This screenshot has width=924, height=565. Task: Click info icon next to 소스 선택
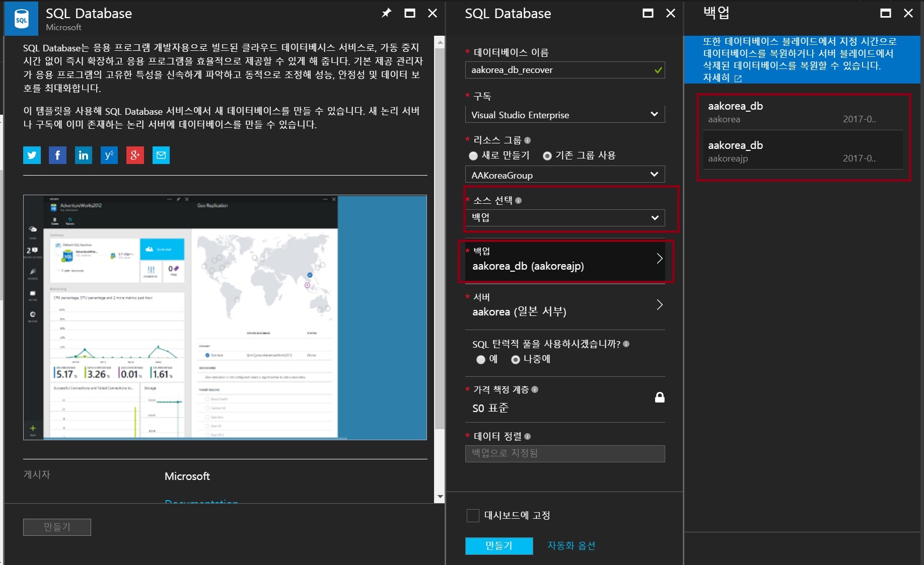(x=518, y=200)
